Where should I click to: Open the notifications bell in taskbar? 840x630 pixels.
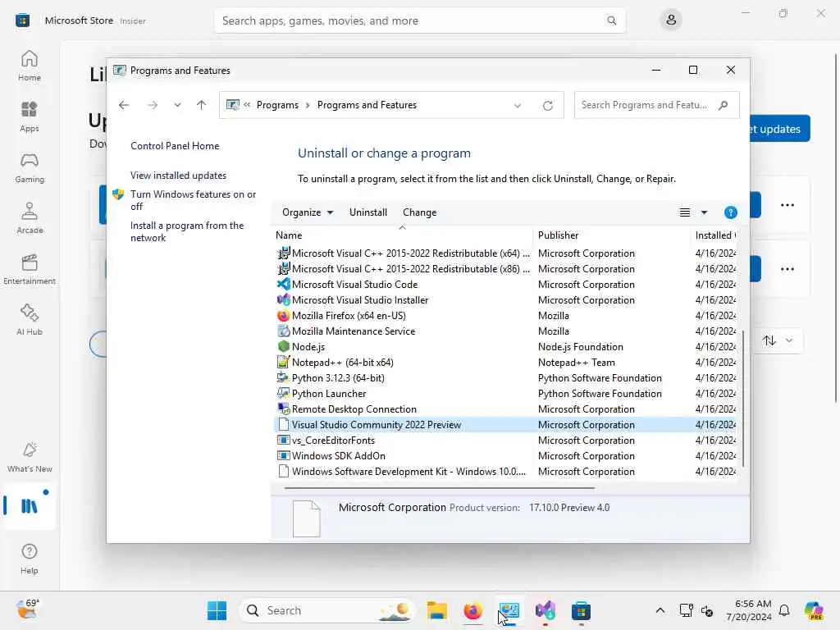pos(784,610)
